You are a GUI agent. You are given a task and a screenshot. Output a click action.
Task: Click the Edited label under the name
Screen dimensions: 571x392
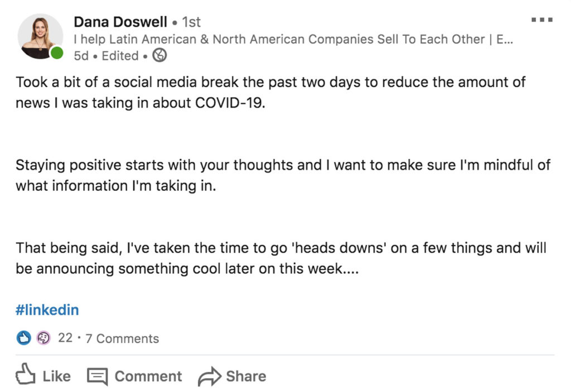coord(120,56)
